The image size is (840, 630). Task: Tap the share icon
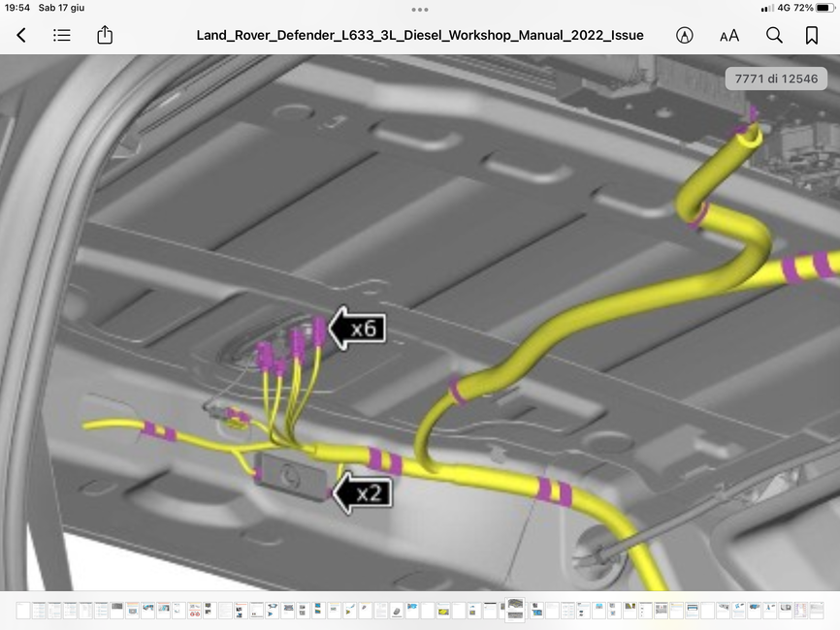[105, 35]
